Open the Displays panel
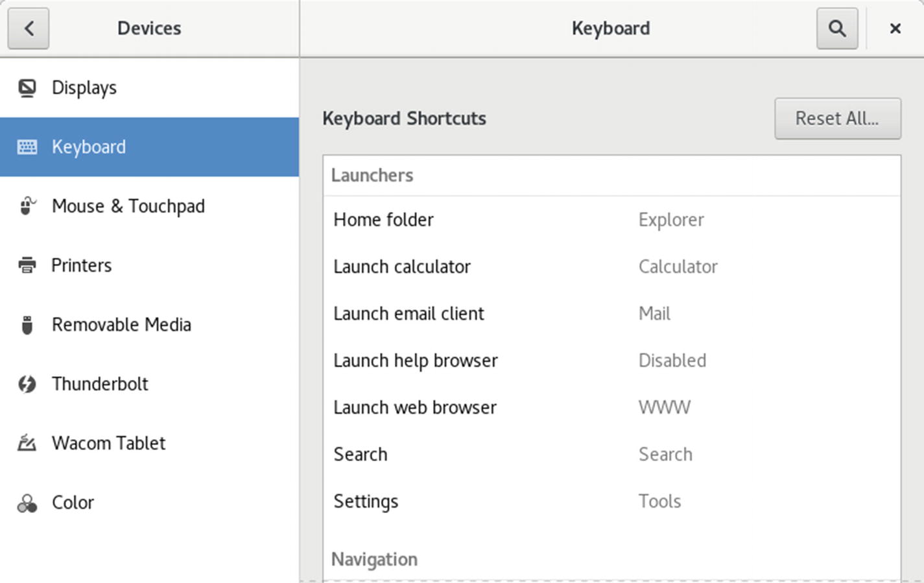The height and width of the screenshot is (583, 924). pos(149,88)
